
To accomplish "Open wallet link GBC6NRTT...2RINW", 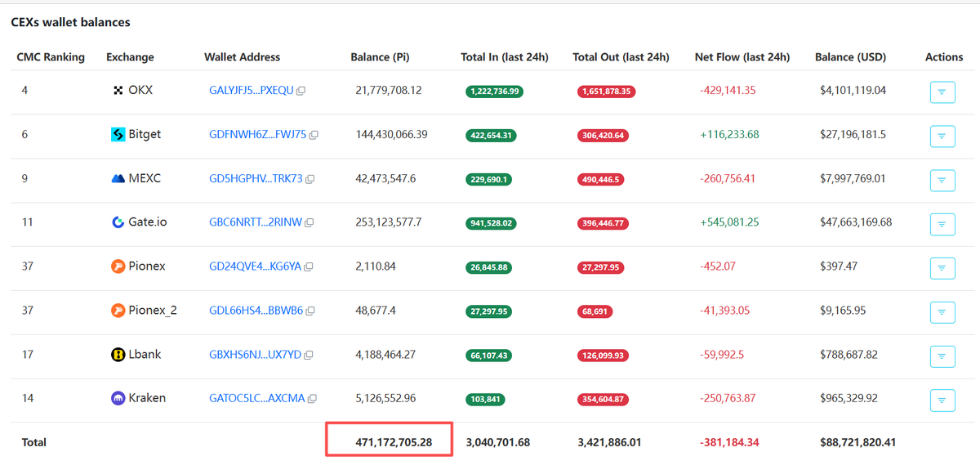I will (256, 222).
